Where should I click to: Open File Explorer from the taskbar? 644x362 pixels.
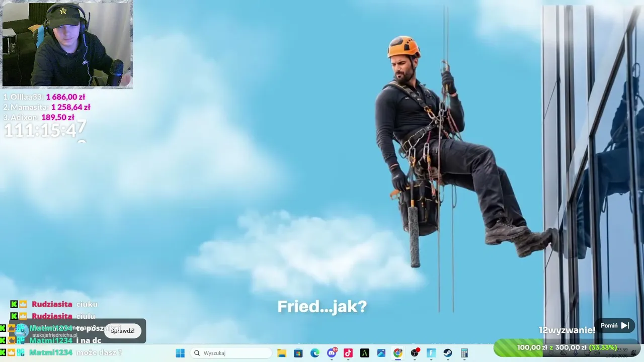pos(282,353)
